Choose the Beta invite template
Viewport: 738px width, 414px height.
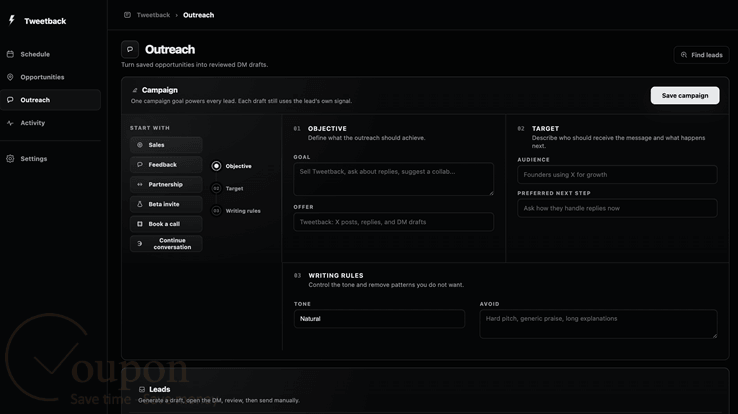click(x=166, y=204)
